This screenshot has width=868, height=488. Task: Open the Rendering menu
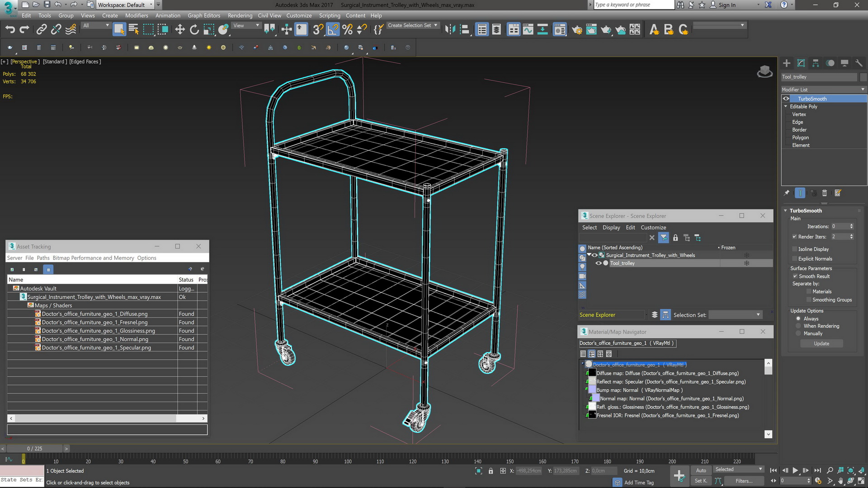tap(240, 15)
